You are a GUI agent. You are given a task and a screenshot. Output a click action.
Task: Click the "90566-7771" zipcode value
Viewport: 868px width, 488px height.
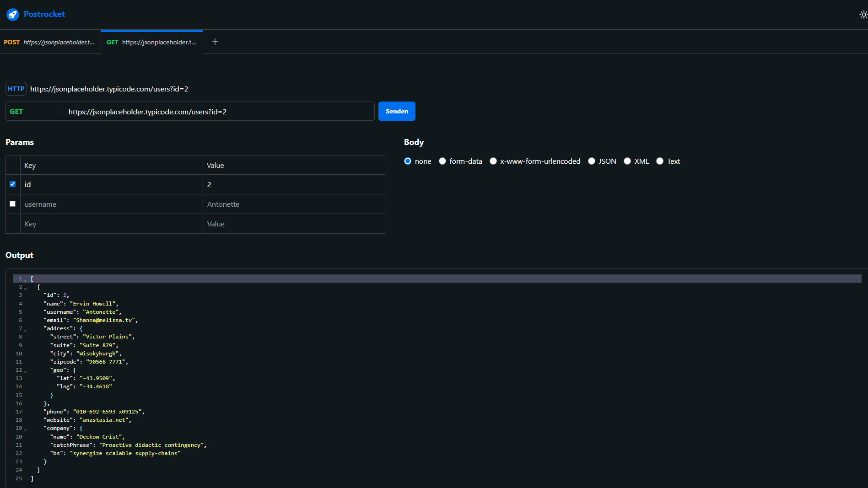pos(106,362)
